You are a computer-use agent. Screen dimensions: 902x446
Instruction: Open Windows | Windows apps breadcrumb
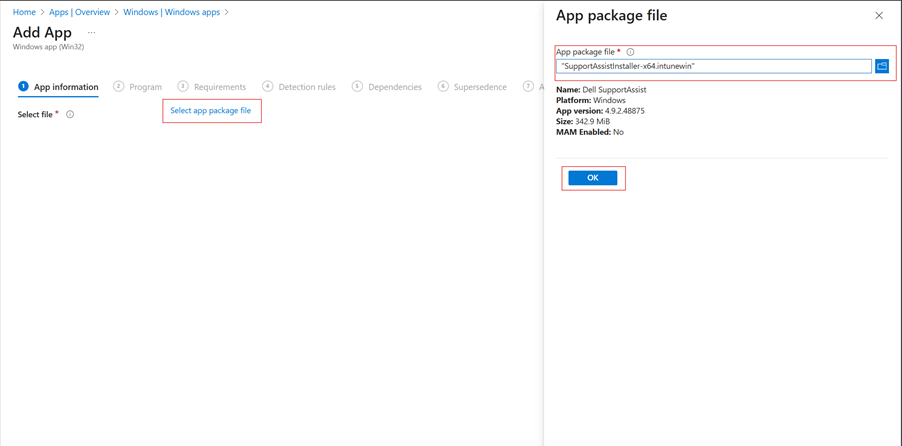pyautogui.click(x=171, y=12)
